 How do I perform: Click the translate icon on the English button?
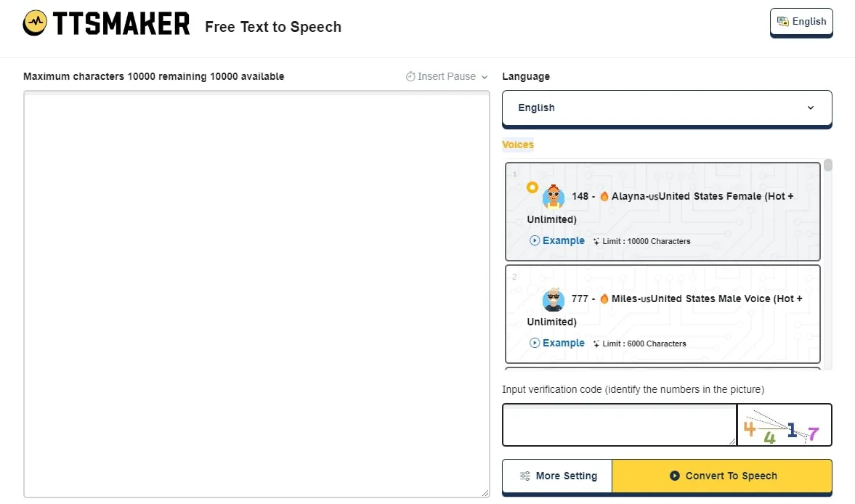click(x=782, y=21)
